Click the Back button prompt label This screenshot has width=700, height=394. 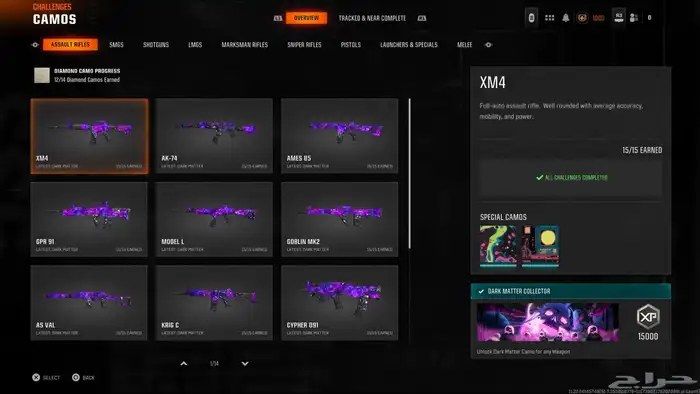click(x=88, y=378)
